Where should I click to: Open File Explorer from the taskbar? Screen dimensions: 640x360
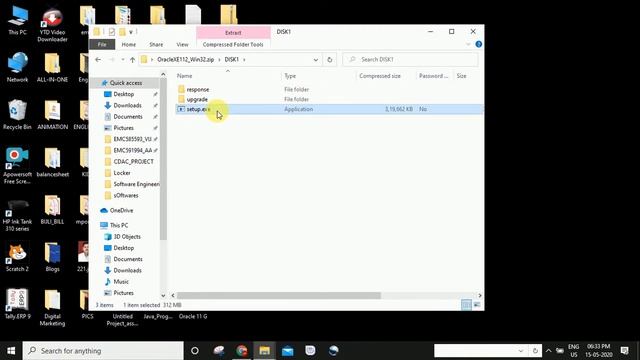point(264,351)
